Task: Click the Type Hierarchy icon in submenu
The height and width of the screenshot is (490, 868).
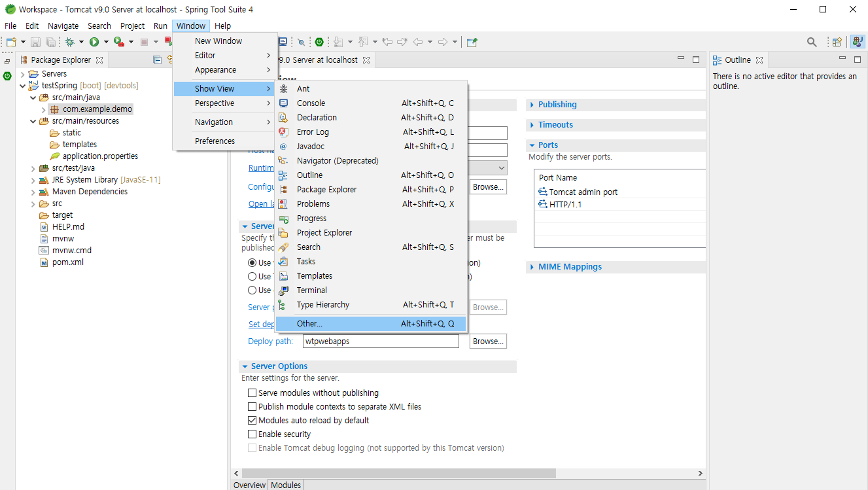Action: [283, 304]
